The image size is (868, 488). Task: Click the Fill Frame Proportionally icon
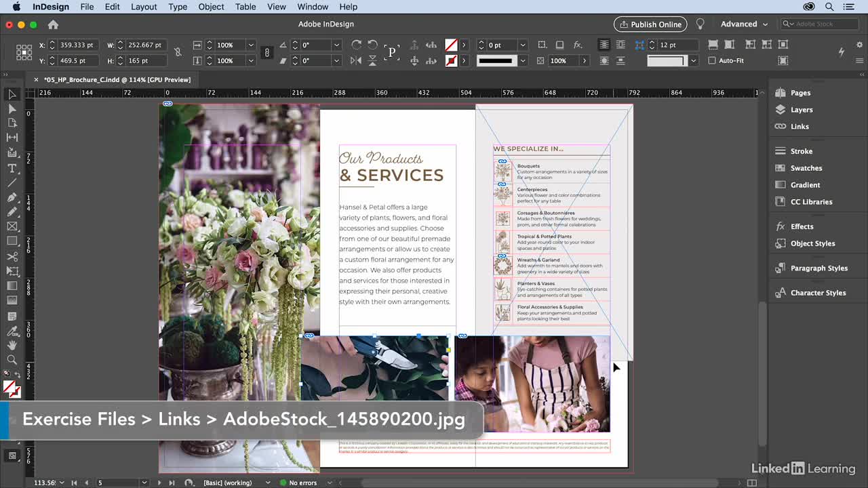713,45
